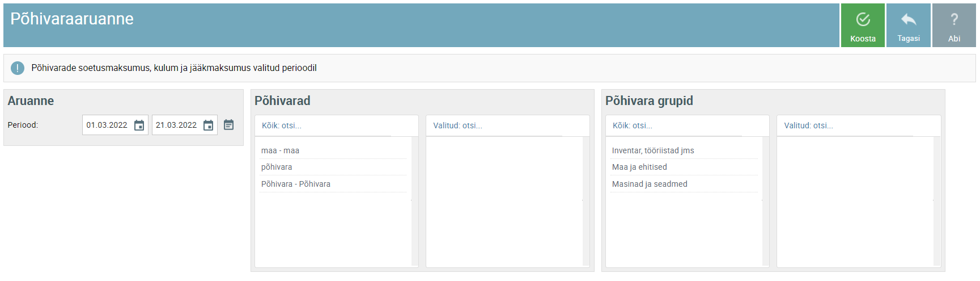Open calendar for start date 01.03.2022

pos(139,125)
